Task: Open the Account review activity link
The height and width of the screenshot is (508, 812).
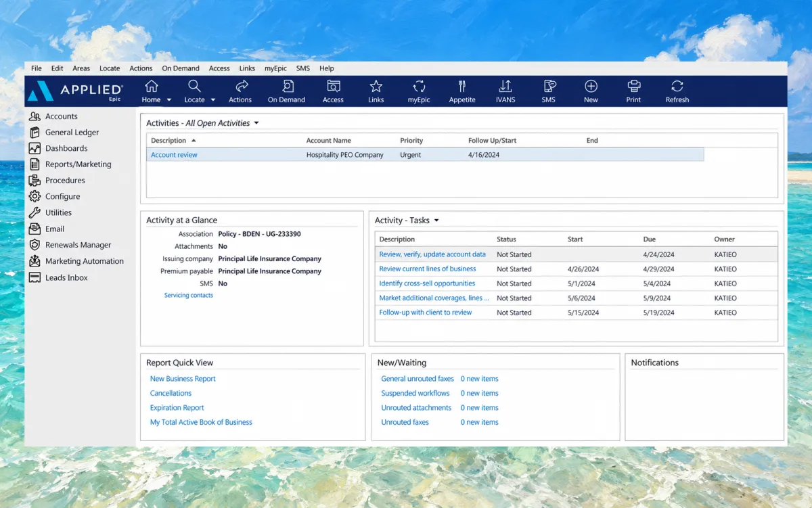Action: click(174, 155)
